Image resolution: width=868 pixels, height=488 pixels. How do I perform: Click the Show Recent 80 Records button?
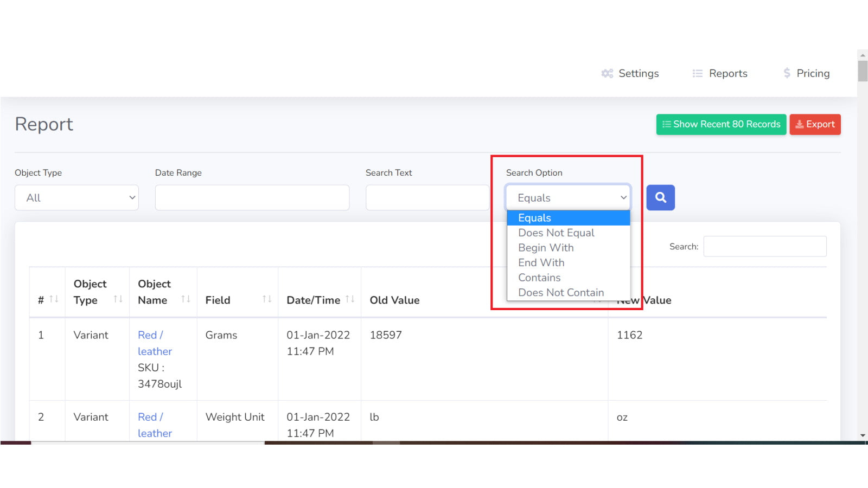pyautogui.click(x=721, y=124)
